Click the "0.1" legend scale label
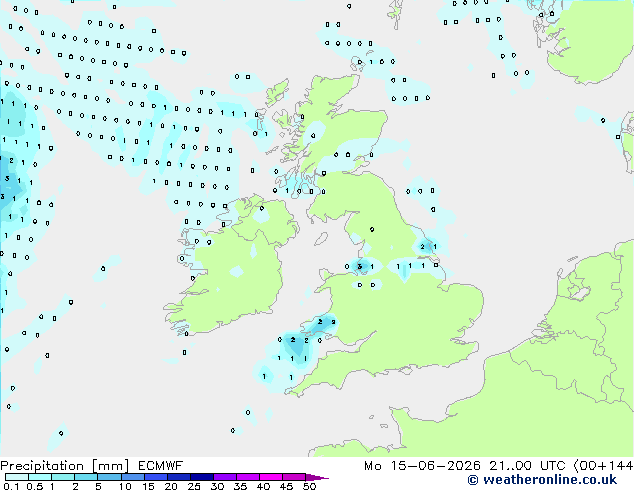Screen dimensions: 634x490 click(11, 486)
